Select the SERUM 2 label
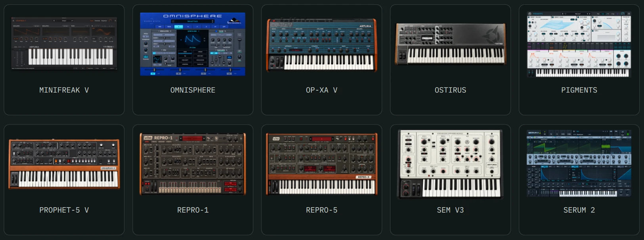The image size is (644, 240). point(579,210)
